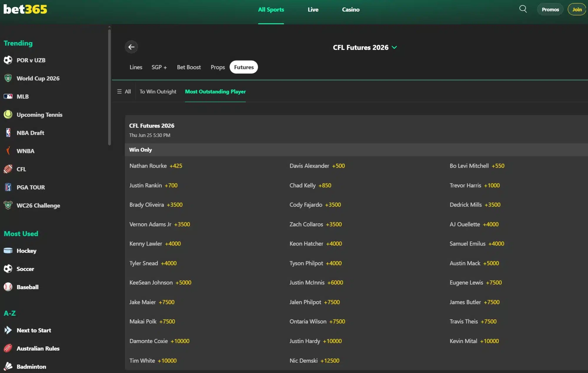Expand the CFL Futures 2026 dropdown chevron
This screenshot has height=373, width=588.
coord(394,48)
